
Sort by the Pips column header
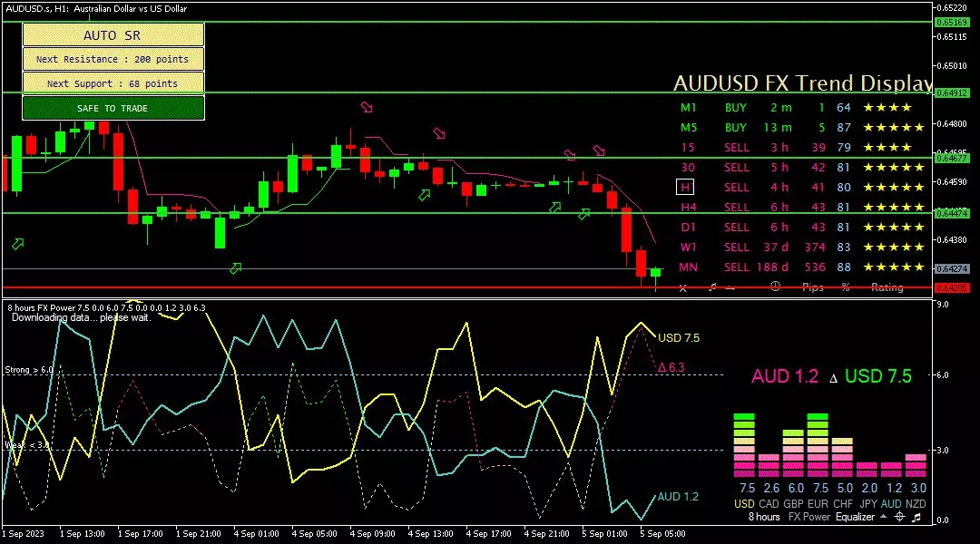point(812,287)
